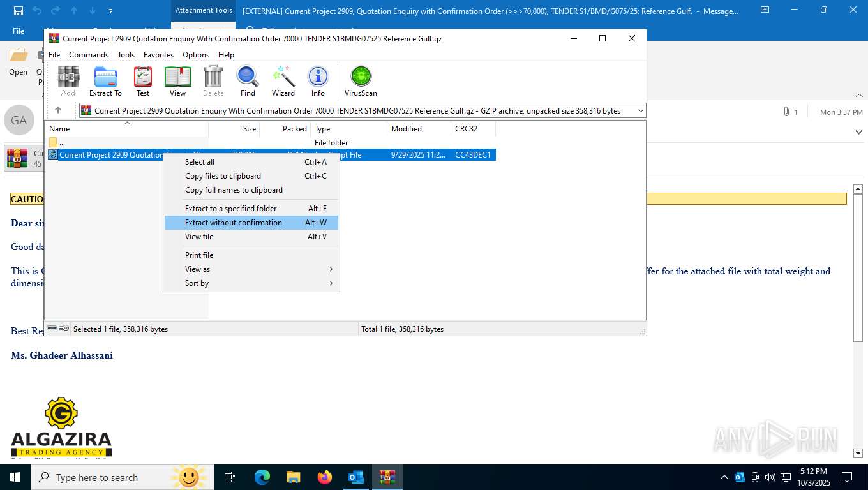
Task: Sort by the CRC32 column header
Action: [x=473, y=128]
